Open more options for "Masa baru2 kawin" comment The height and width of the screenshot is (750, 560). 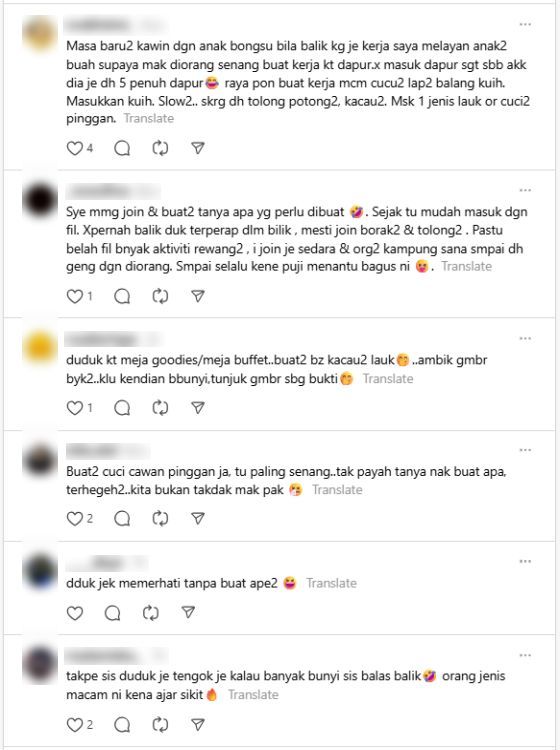pos(525,24)
